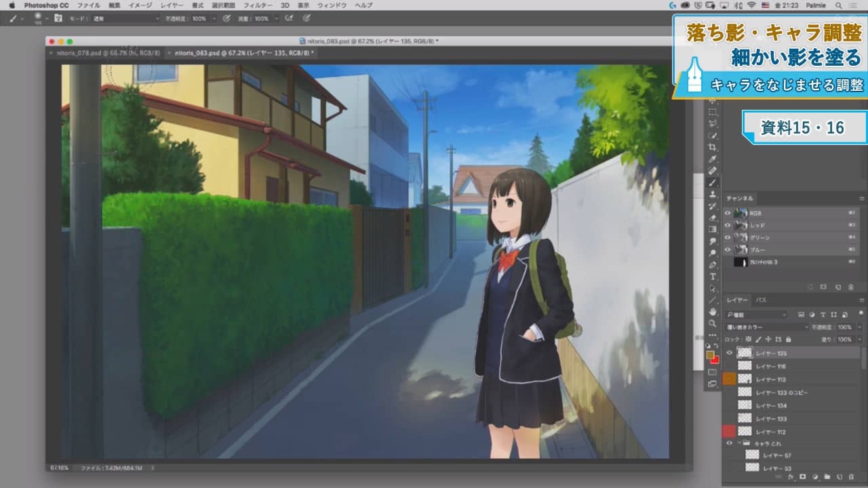
Task: Click the screen mode icon in toolbox
Action: coord(713,384)
